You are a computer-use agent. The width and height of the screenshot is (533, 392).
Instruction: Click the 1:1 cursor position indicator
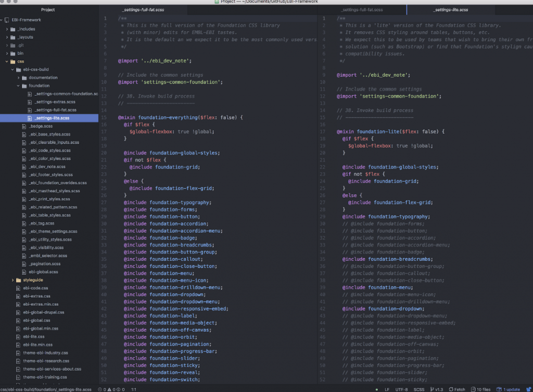[134, 389]
